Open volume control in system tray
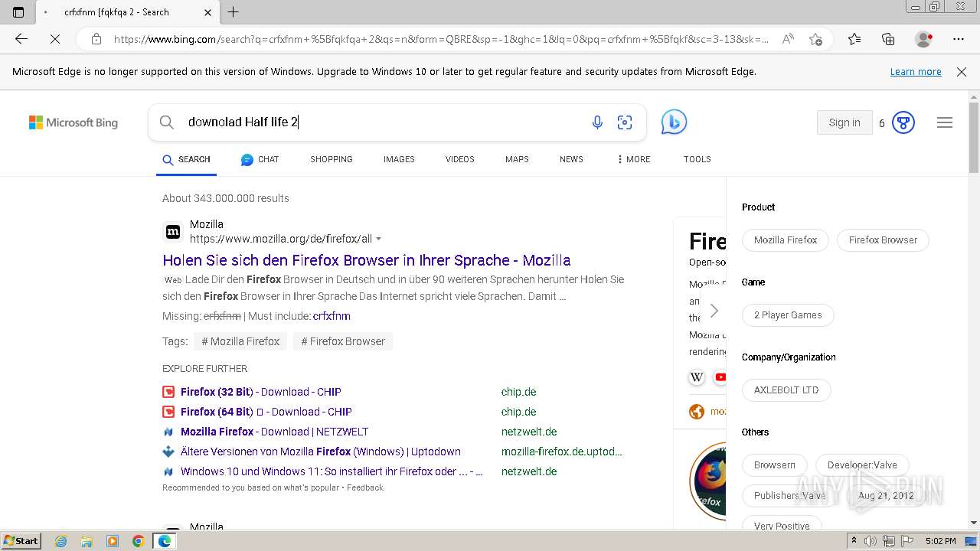 coord(871,541)
